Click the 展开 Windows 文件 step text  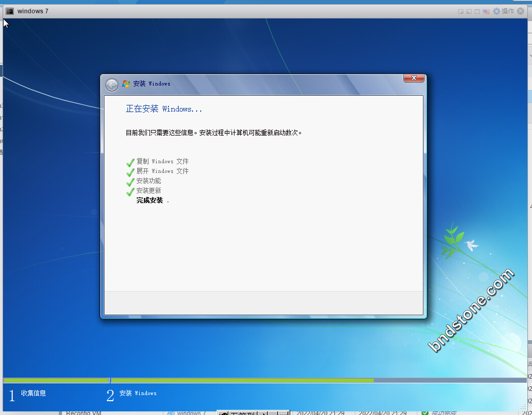162,171
